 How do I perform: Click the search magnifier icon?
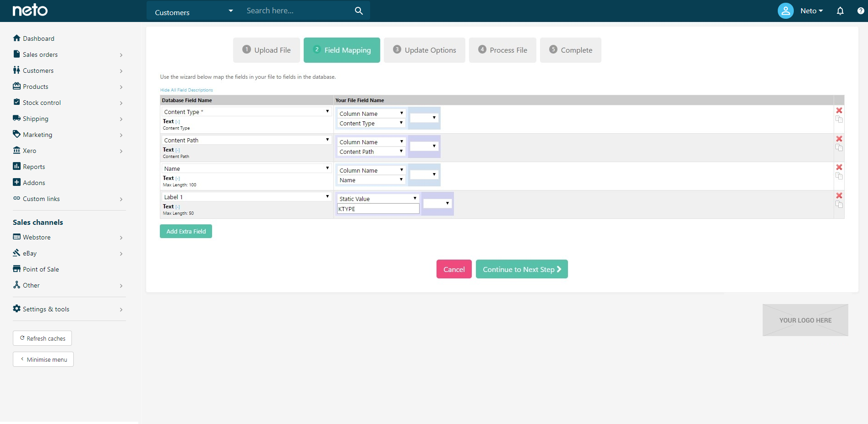coord(359,11)
